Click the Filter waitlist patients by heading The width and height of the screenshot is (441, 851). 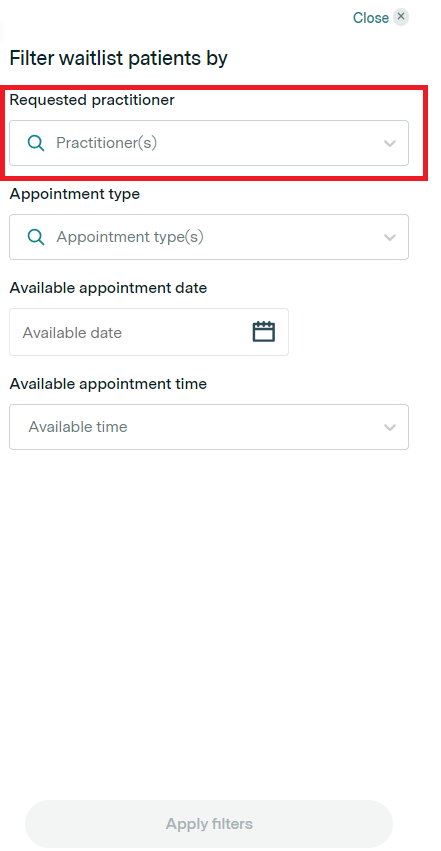119,58
